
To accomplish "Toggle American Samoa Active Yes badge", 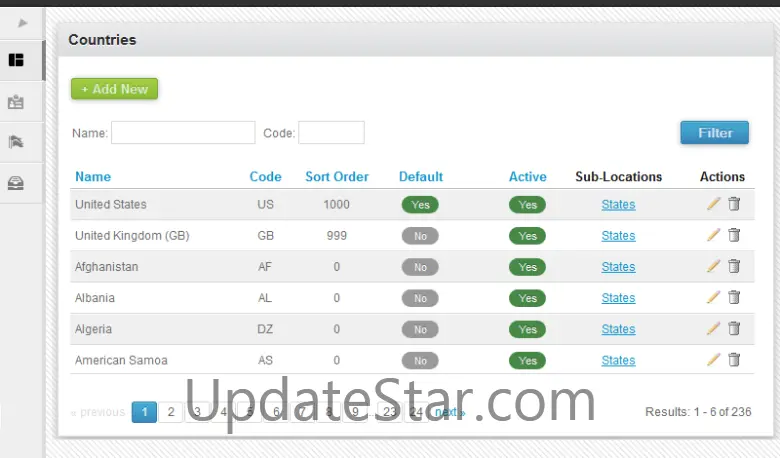I will [527, 361].
